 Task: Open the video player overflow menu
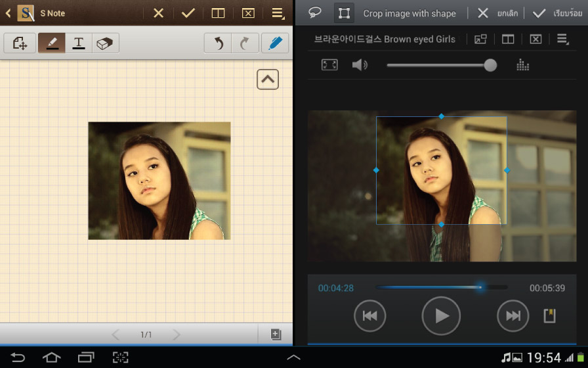(562, 39)
